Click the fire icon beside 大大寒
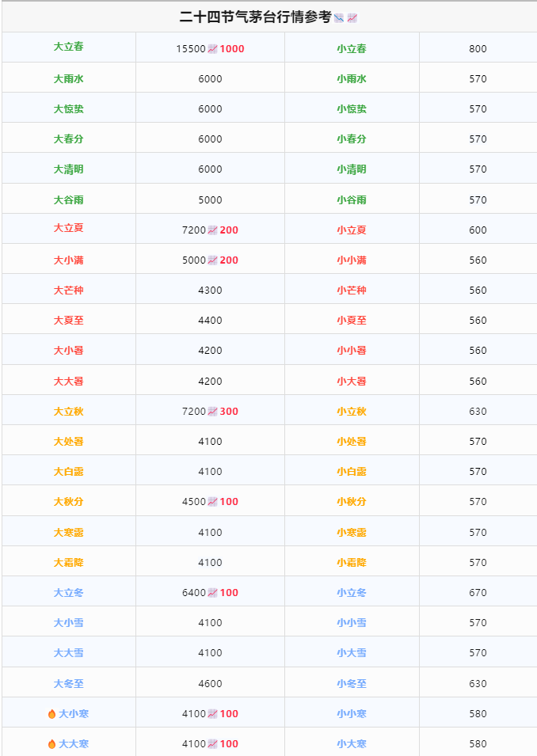 pos(51,744)
